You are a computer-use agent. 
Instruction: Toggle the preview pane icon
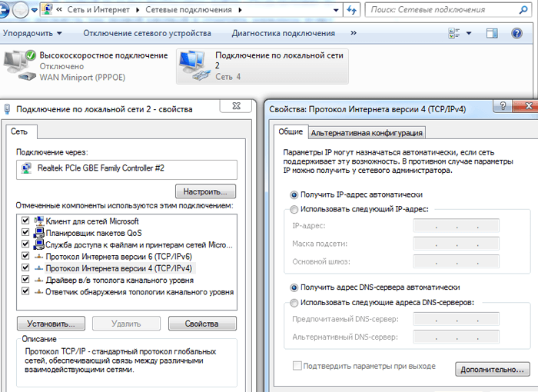pos(493,34)
